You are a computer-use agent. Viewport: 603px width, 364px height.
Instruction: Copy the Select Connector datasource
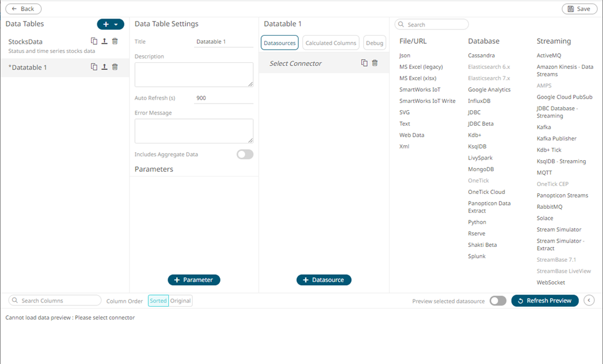point(364,63)
